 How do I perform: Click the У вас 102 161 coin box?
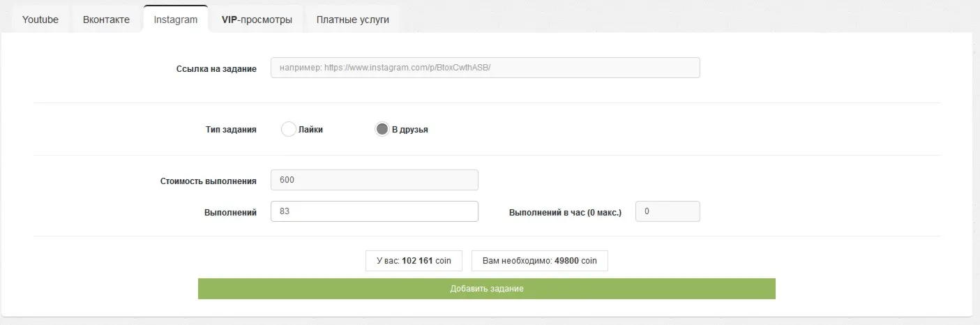click(414, 261)
